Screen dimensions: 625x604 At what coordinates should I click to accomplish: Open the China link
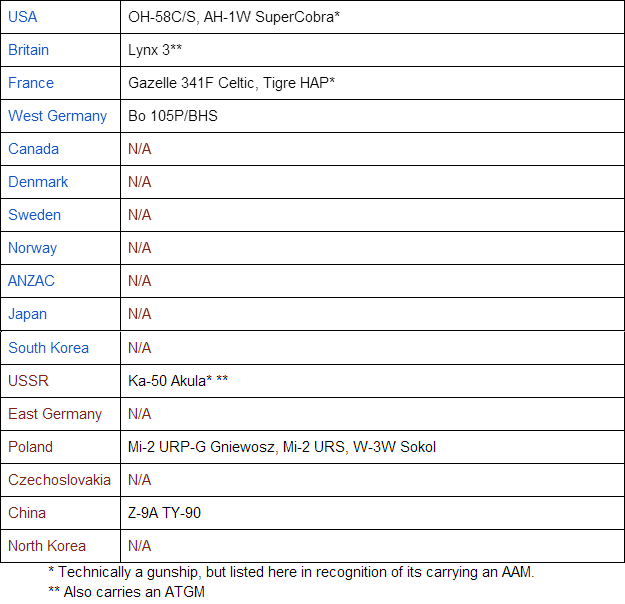(27, 513)
